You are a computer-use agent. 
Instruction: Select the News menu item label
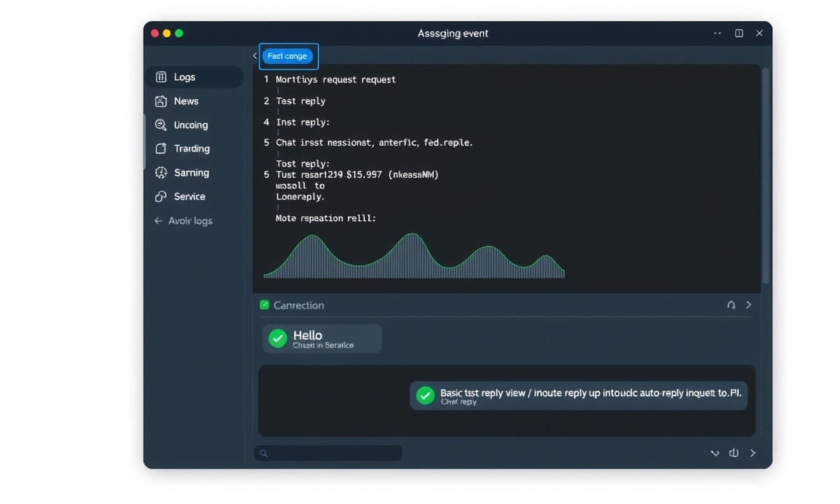(x=186, y=101)
